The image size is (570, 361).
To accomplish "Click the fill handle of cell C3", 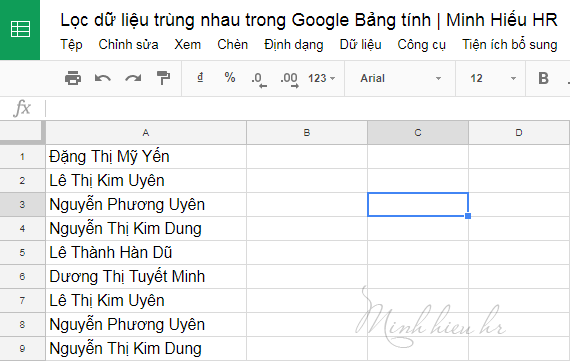I will 468,216.
